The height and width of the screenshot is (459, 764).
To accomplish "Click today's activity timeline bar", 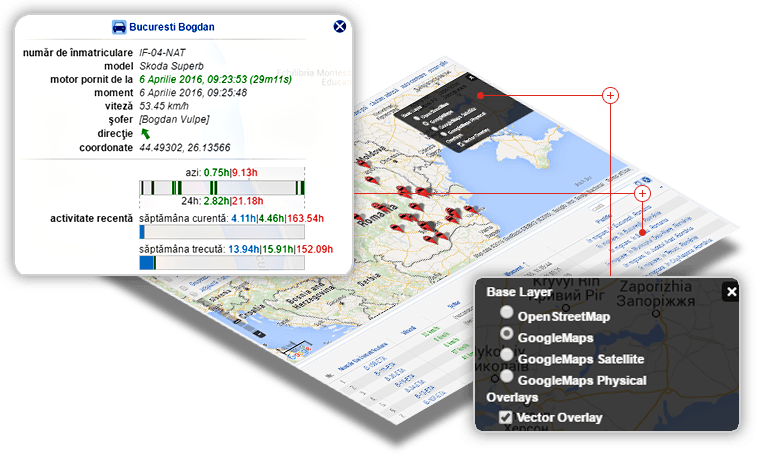I will pos(222,187).
